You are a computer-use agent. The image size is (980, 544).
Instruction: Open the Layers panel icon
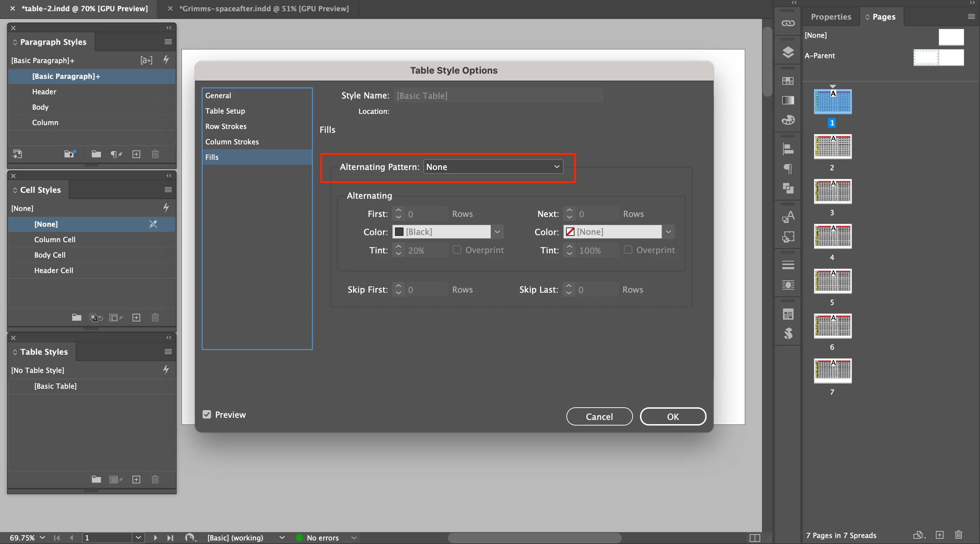click(788, 52)
